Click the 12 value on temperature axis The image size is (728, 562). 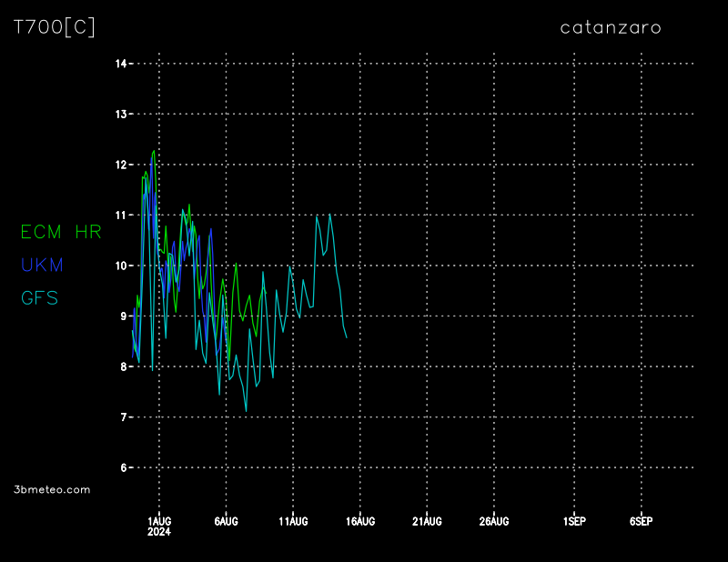120,165
